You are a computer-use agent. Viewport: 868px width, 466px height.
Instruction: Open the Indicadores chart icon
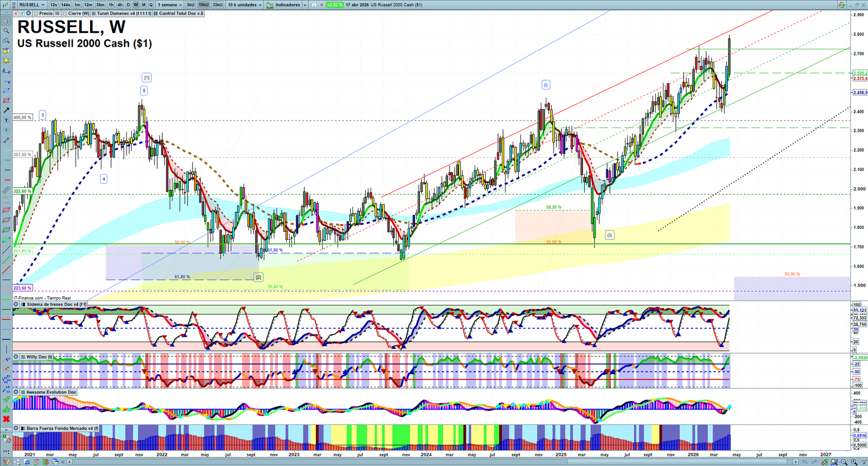tap(270, 5)
